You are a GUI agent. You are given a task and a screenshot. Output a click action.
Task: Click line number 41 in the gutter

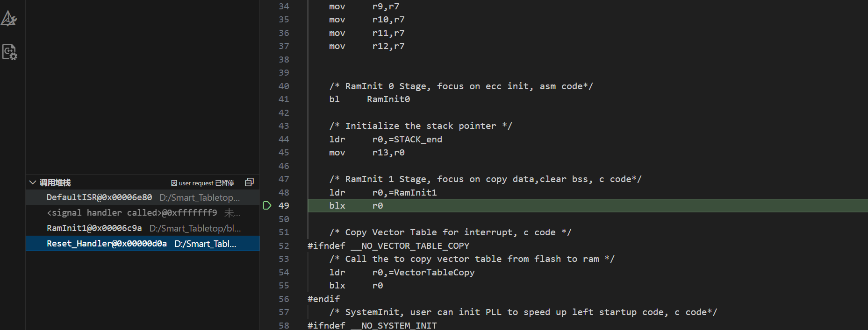pos(284,99)
